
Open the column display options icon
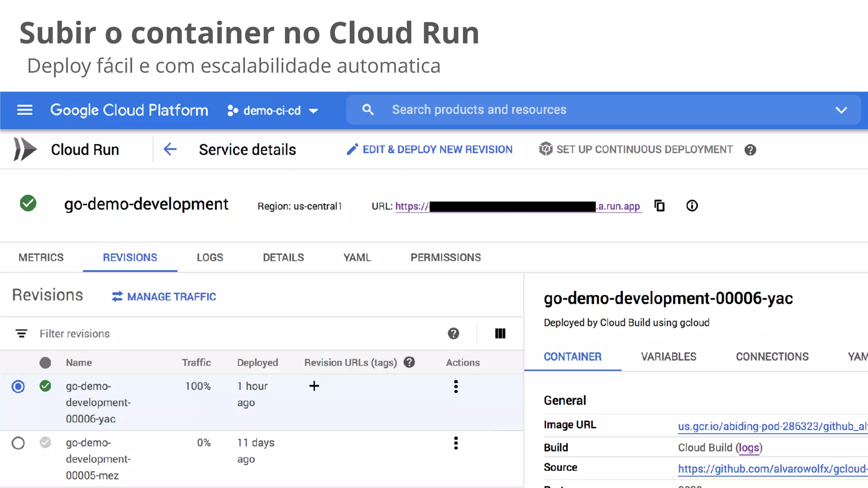pos(500,334)
